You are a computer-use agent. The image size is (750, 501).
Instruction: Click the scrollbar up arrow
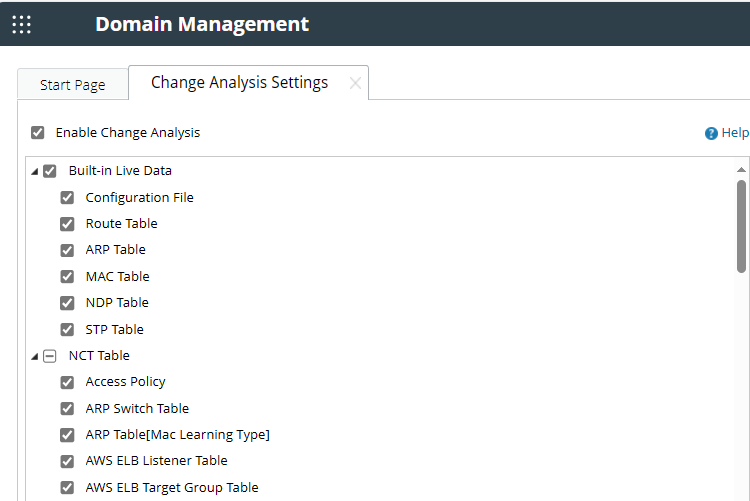point(741,170)
